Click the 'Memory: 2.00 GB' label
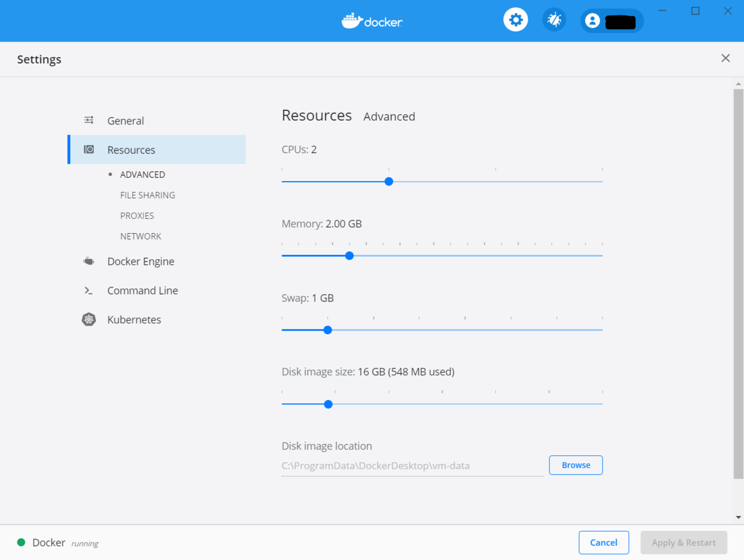The width and height of the screenshot is (744, 560). 322,224
